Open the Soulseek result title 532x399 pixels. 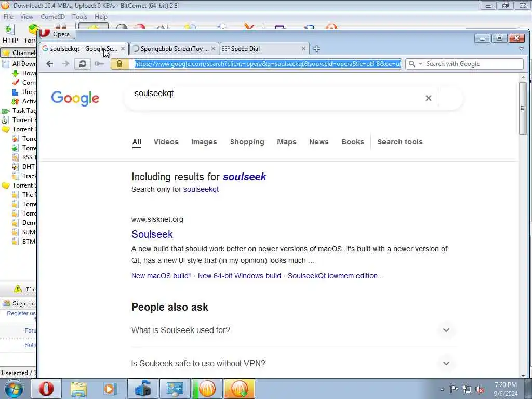152,234
